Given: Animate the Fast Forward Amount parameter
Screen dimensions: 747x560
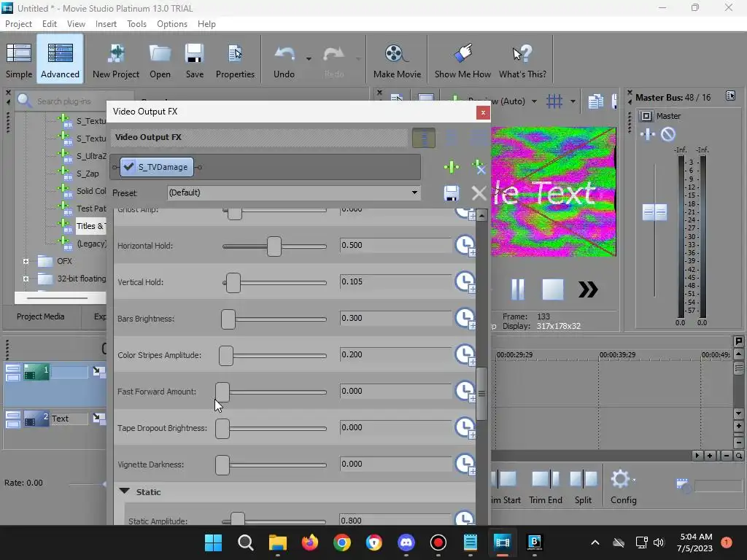Looking at the screenshot, I should (465, 392).
